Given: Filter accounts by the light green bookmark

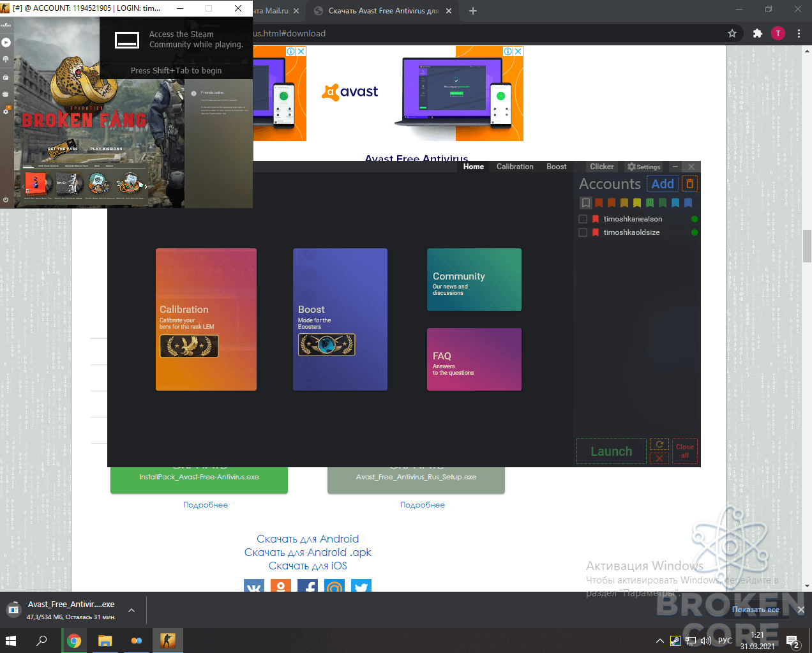Looking at the screenshot, I should coord(650,203).
